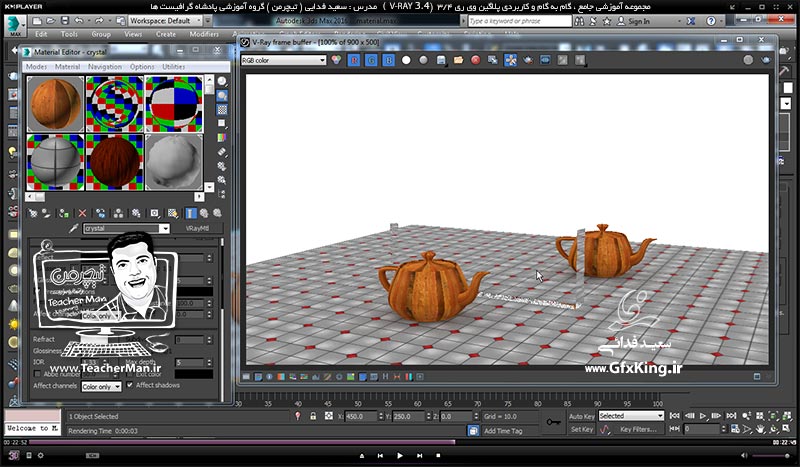800x467 pixels.
Task: Click the track mouse while rendering icon
Action: [x=510, y=60]
